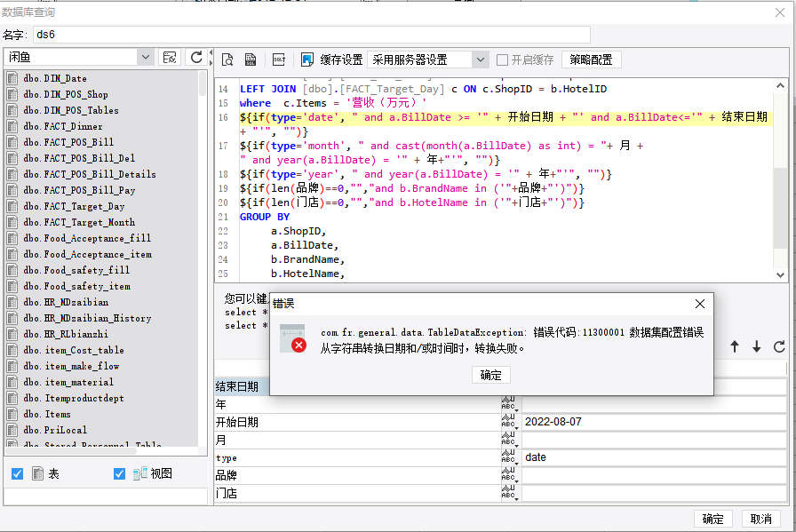
Task: Click 确定 in the error dialog
Action: [491, 376]
